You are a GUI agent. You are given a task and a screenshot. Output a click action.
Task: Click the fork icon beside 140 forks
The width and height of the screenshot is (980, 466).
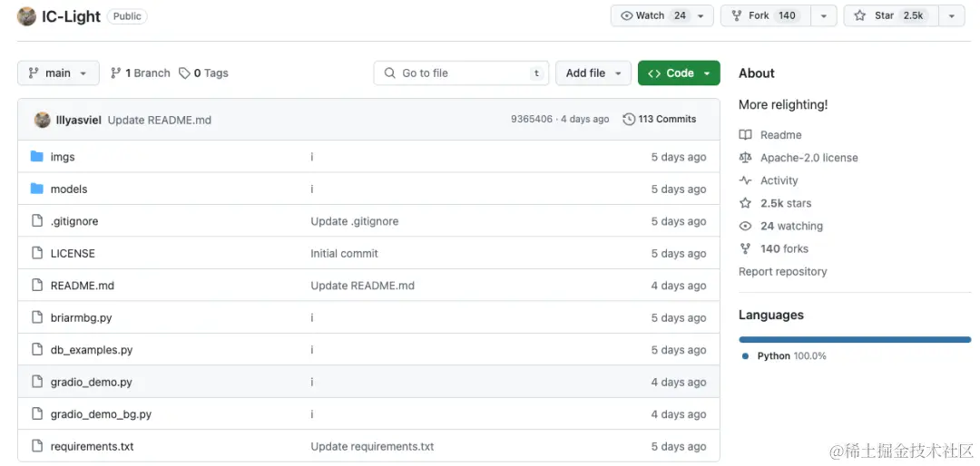point(745,248)
